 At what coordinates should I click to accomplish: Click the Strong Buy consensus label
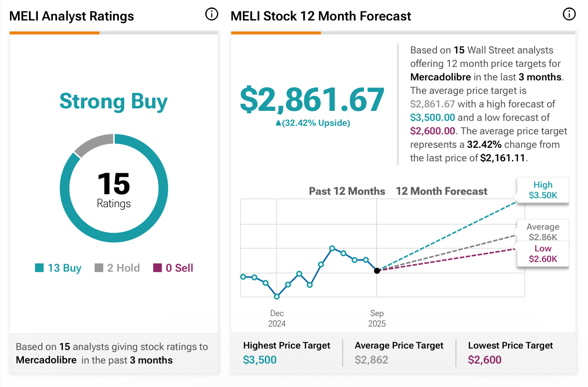(x=114, y=101)
